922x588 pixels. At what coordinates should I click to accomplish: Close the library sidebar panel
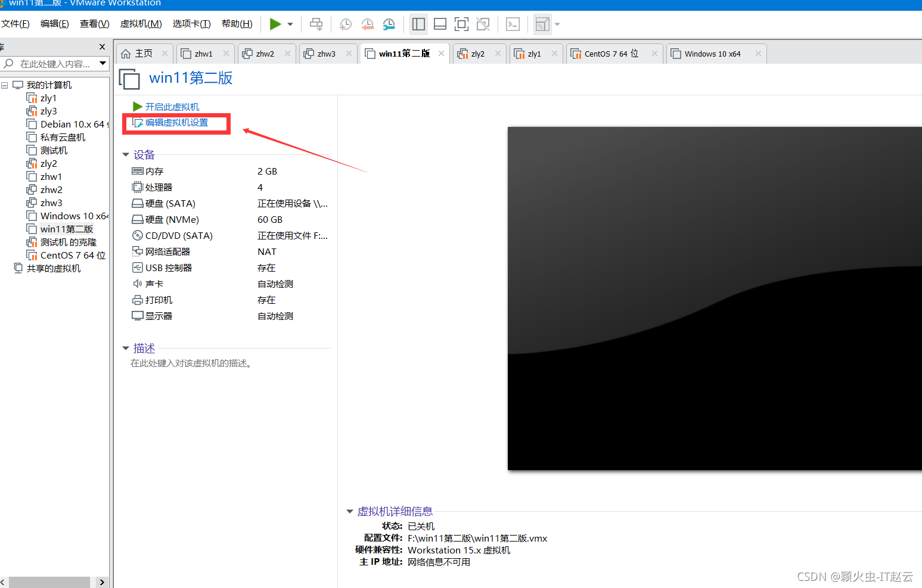point(102,46)
